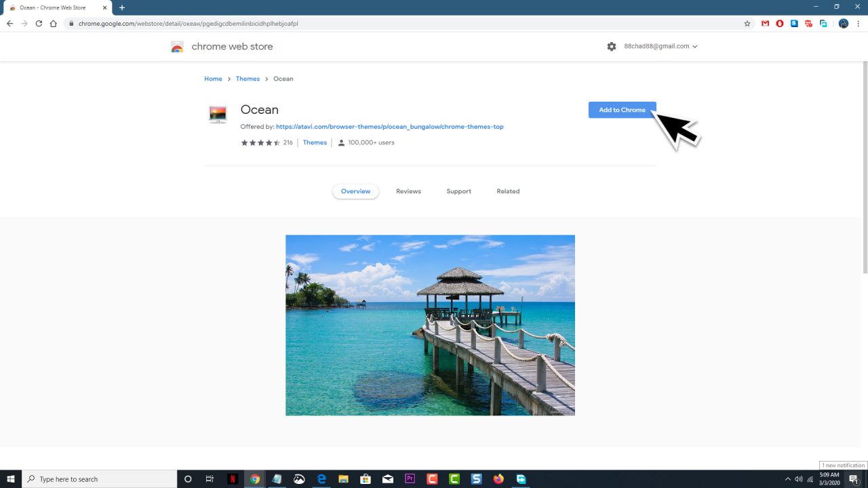Screen dimensions: 868x488
Task: Open the red Camtasia taskbar icon
Action: 432,479
